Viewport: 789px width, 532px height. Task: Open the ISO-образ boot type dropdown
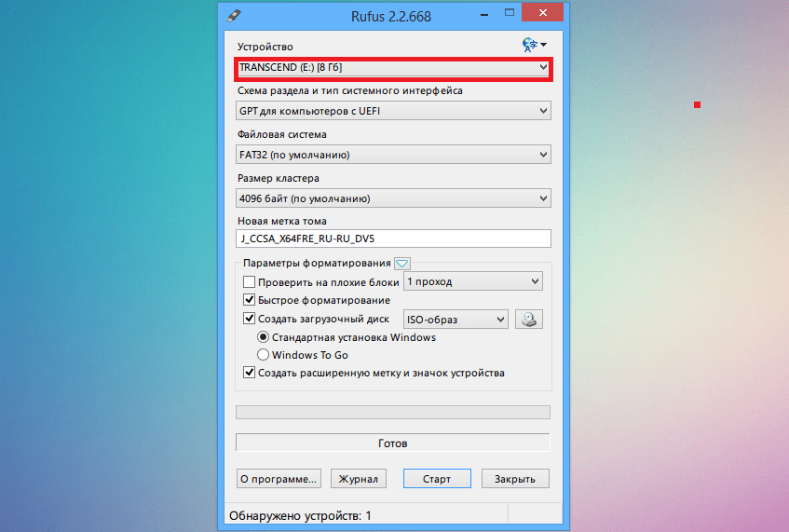(x=456, y=319)
